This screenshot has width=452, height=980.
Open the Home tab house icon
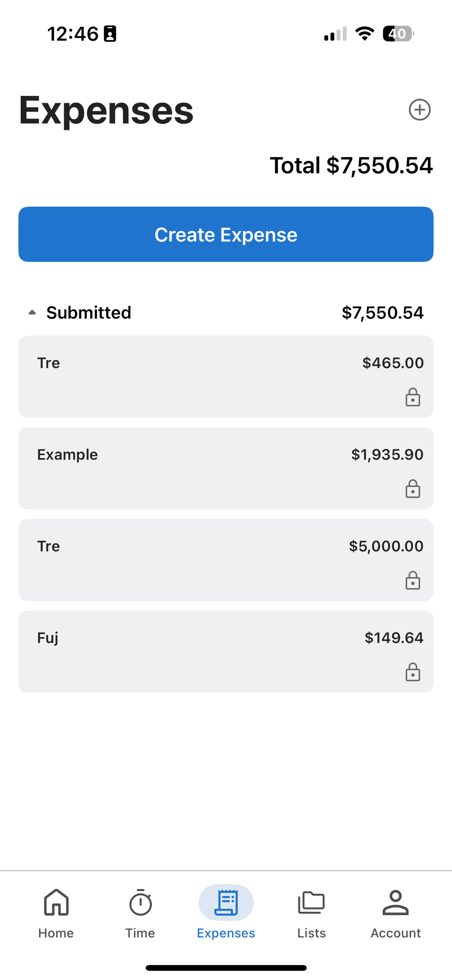[56, 902]
